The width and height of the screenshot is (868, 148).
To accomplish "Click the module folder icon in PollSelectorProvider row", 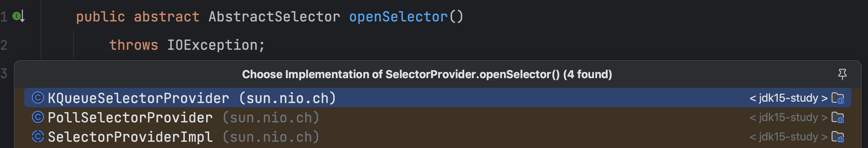I will tap(838, 118).
